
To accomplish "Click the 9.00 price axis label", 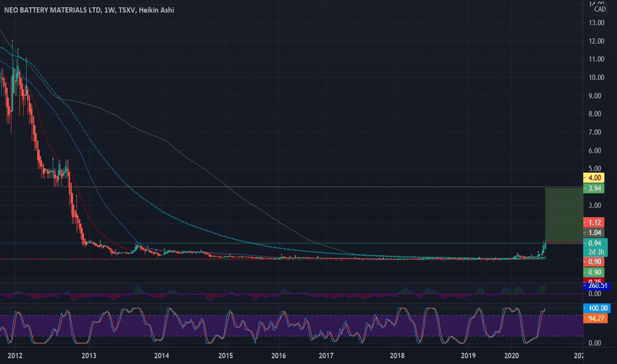I will tap(594, 96).
